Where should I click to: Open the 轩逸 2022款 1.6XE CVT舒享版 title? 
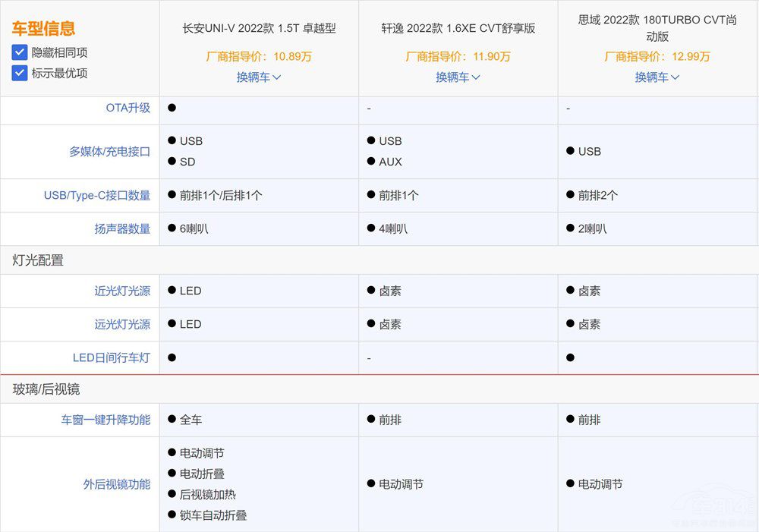point(458,28)
